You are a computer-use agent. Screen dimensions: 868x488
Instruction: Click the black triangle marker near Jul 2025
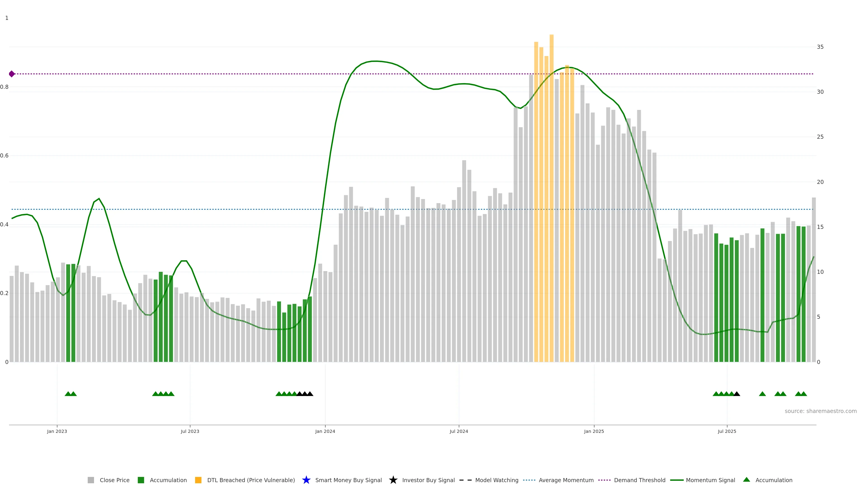tap(737, 394)
